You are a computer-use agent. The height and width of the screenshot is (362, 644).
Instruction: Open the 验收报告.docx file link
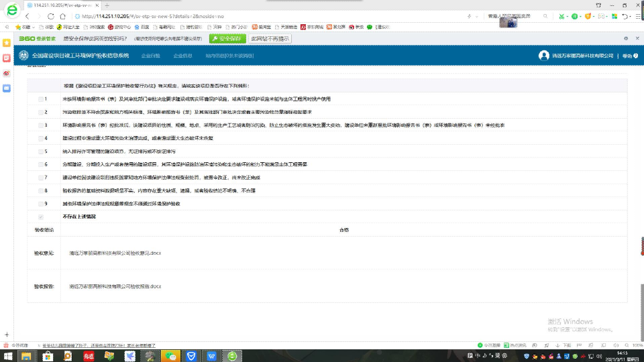click(x=115, y=286)
